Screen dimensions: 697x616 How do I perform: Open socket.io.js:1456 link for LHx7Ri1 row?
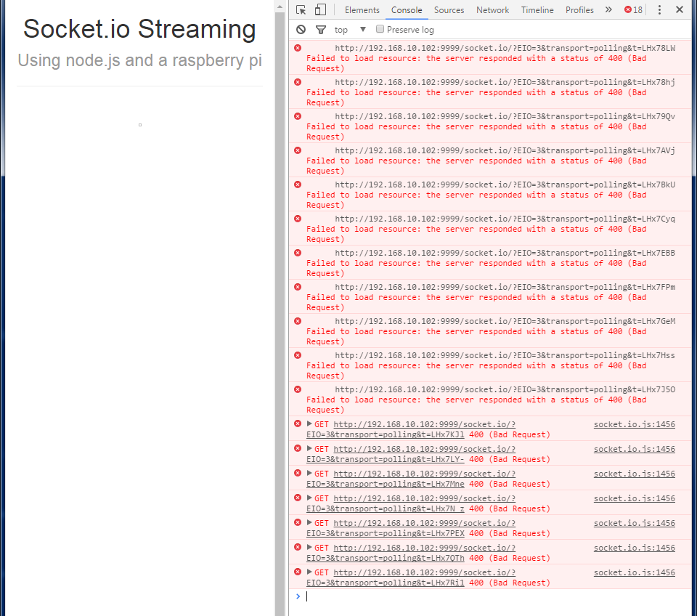coord(635,572)
